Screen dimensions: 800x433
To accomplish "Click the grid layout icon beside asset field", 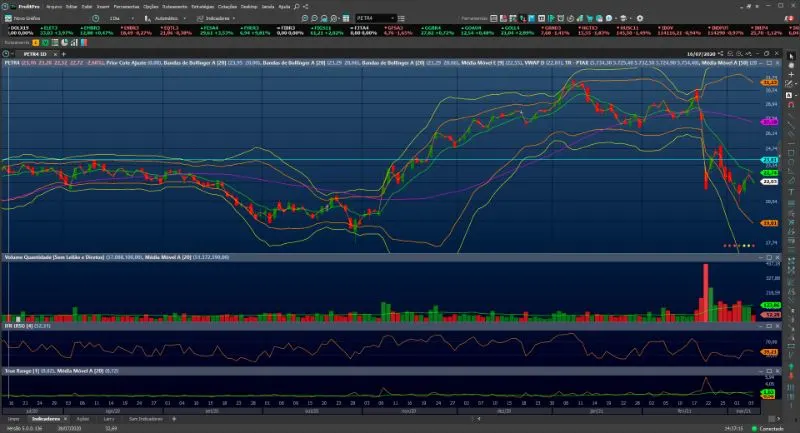I will point(346,18).
